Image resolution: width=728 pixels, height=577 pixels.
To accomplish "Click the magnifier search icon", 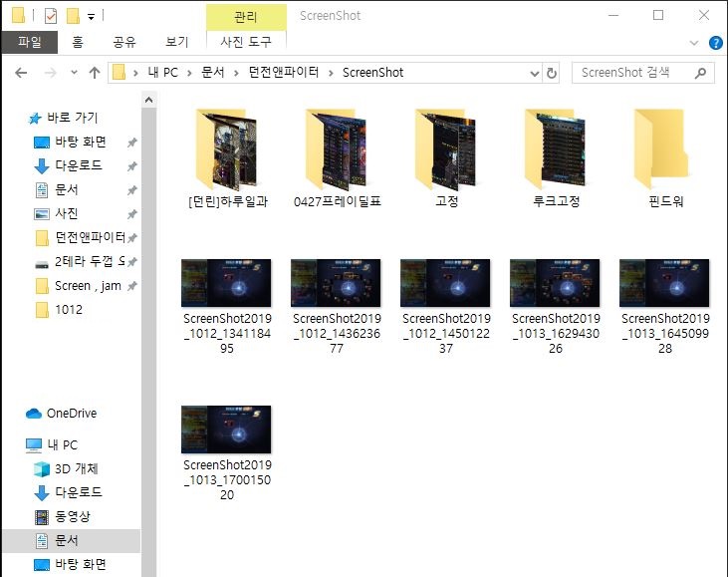I will click(x=700, y=73).
